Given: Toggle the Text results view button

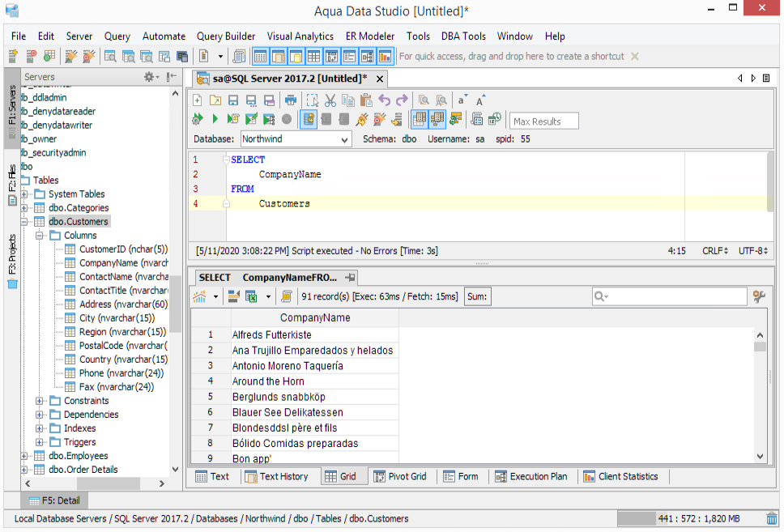Looking at the screenshot, I should 212,477.
